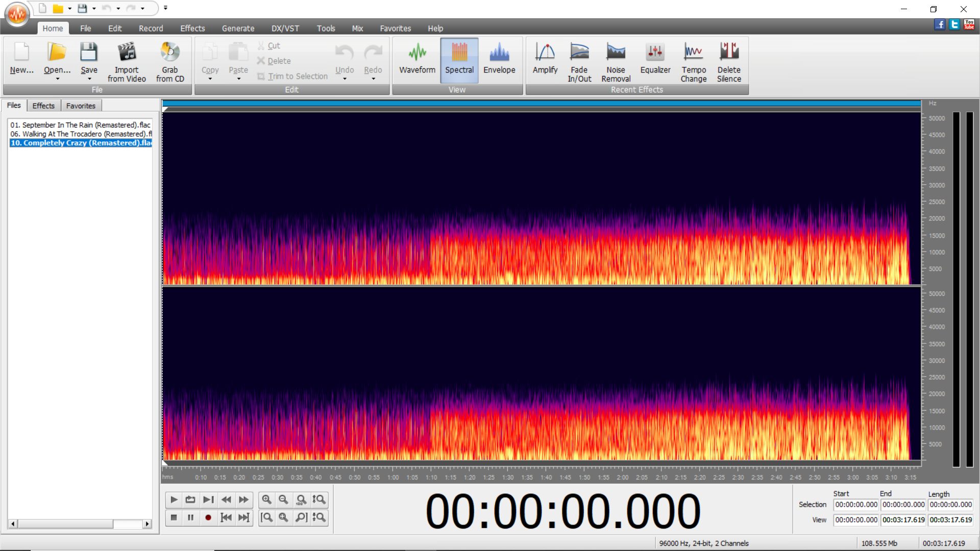
Task: Open the Import from Video tool
Action: click(x=127, y=61)
